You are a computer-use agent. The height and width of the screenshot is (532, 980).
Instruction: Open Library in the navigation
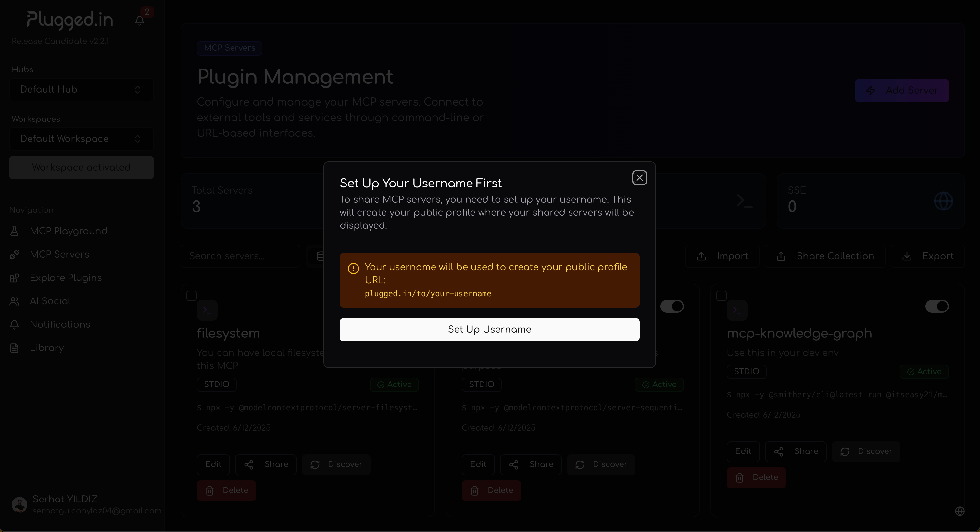46,348
